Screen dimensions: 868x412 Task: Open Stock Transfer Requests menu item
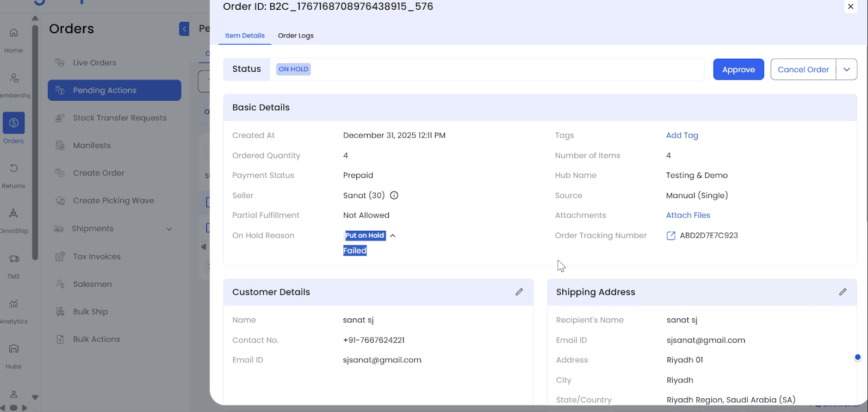coord(120,118)
